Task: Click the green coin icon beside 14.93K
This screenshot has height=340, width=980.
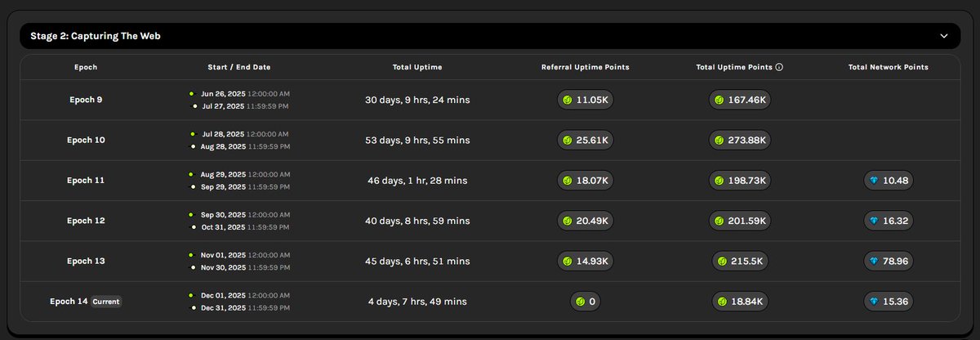Action: 567,261
